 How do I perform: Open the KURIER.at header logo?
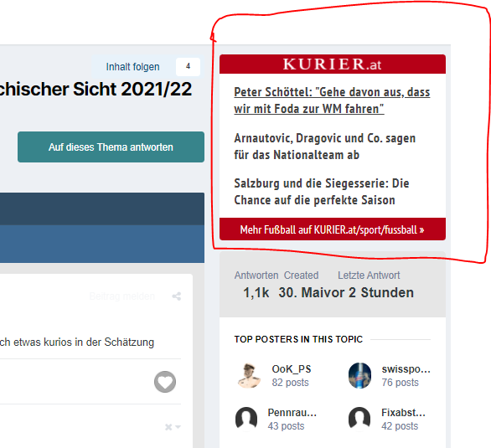tap(333, 64)
